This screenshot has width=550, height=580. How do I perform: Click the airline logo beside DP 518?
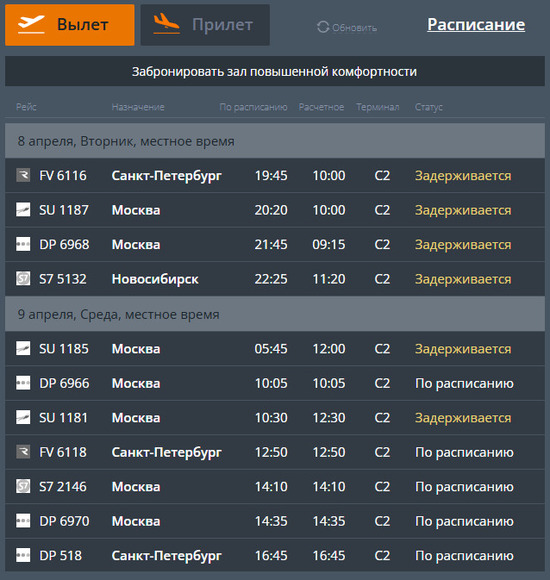point(23,555)
